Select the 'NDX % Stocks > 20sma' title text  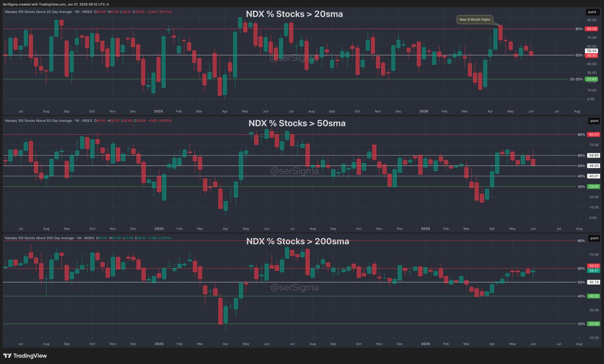point(294,14)
